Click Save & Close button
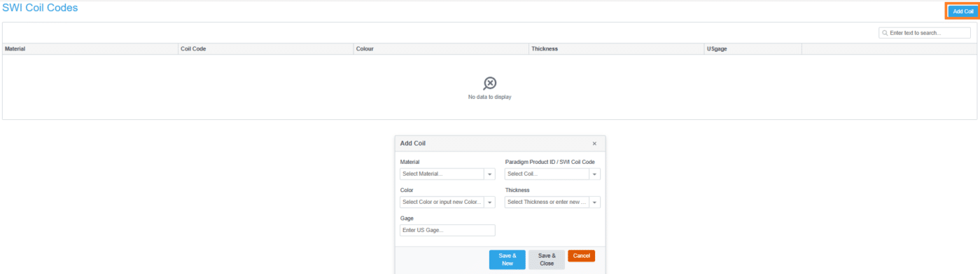This screenshot has height=274, width=980. coord(547,259)
